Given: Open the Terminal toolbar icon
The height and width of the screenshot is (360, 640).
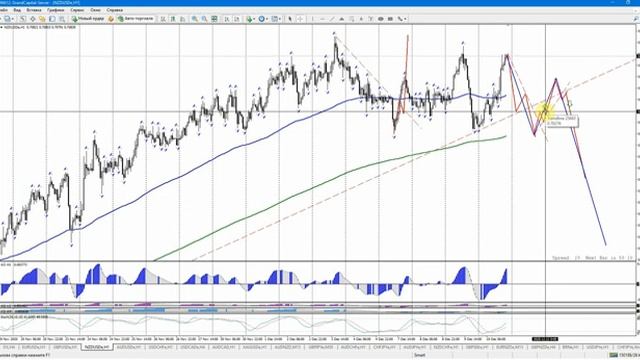Looking at the screenshot, I should (x=62, y=19).
